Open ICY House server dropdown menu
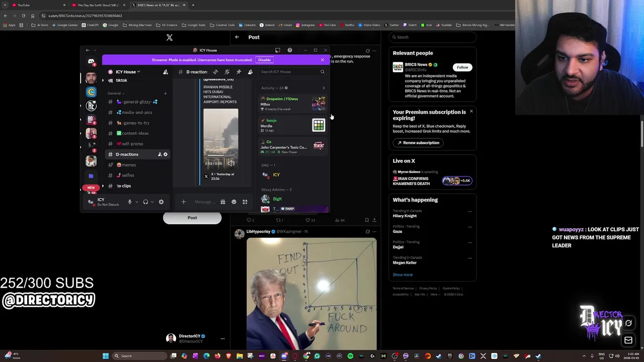 coord(125,72)
